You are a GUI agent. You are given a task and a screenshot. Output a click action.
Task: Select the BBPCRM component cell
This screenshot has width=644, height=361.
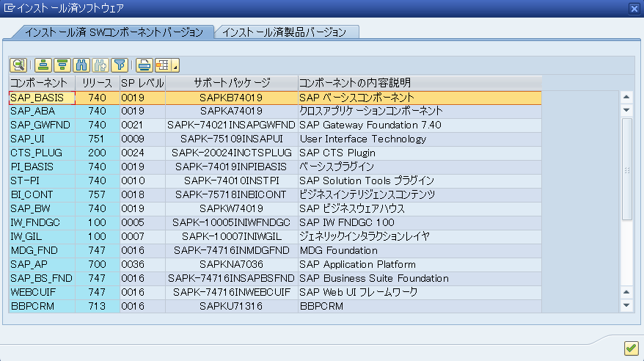pyautogui.click(x=42, y=307)
